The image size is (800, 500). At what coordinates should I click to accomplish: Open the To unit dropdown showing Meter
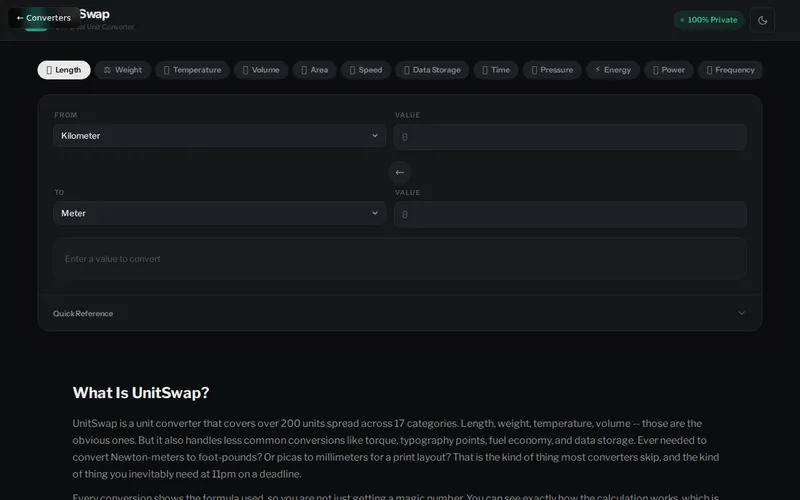(219, 213)
